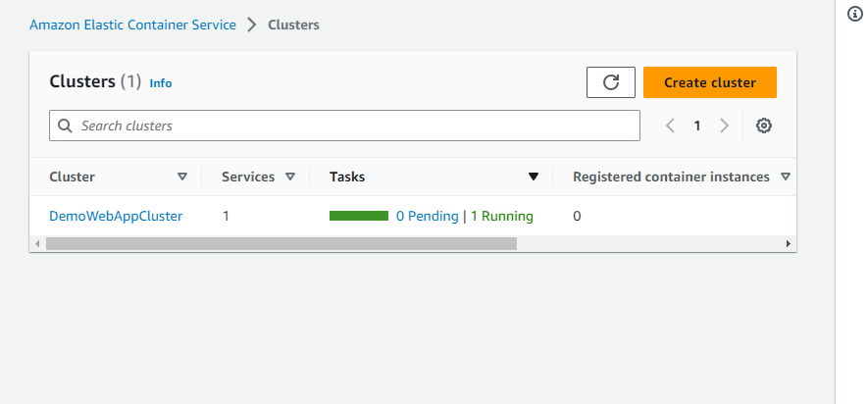This screenshot has height=404, width=868.
Task: Sort by Tasks column arrow
Action: (x=534, y=177)
